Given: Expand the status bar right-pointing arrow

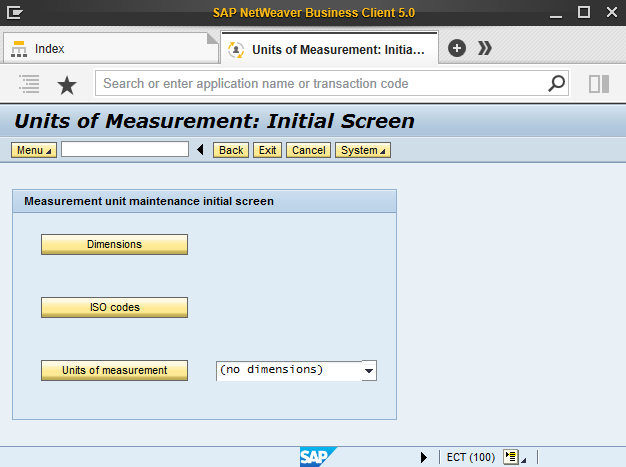Looking at the screenshot, I should click(x=424, y=457).
